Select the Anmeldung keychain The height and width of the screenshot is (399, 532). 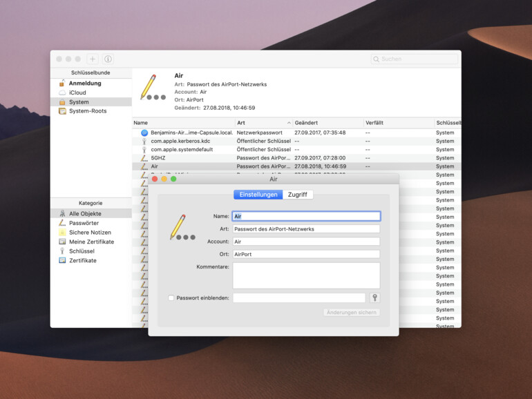[x=84, y=84]
